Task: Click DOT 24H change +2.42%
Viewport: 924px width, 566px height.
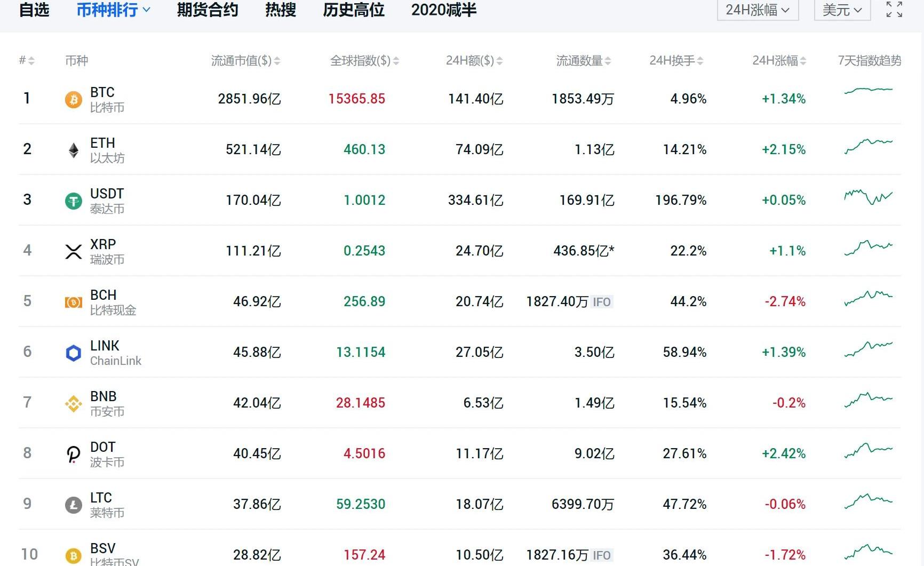Action: (x=784, y=454)
